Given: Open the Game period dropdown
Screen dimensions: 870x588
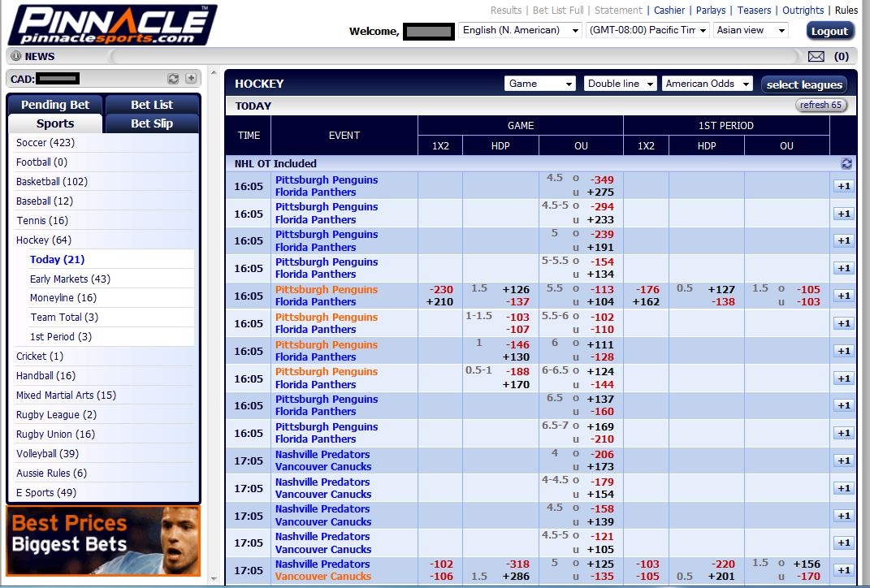Looking at the screenshot, I should coord(539,84).
